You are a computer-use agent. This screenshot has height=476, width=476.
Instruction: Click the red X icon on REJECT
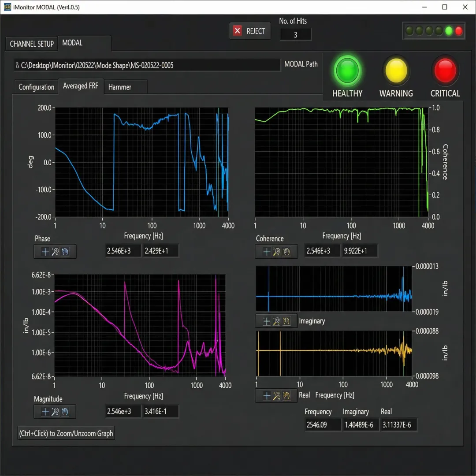(238, 31)
